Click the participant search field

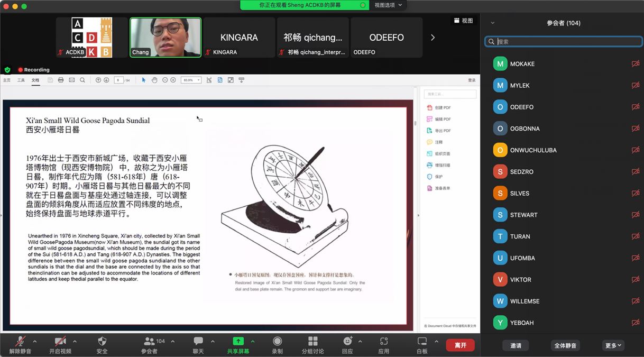point(564,42)
